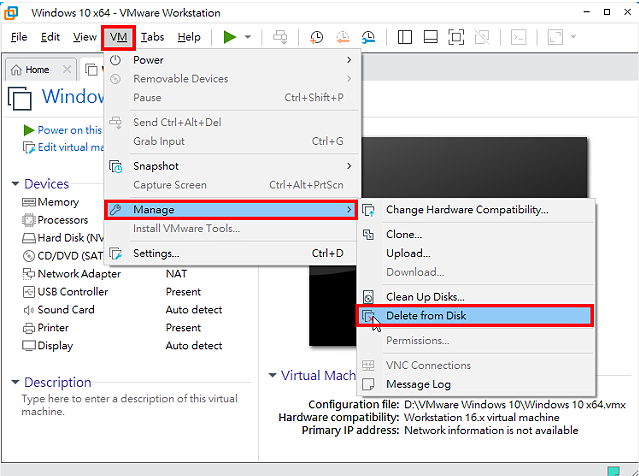Open the Tabs menu
639x476 pixels.
pyautogui.click(x=152, y=37)
